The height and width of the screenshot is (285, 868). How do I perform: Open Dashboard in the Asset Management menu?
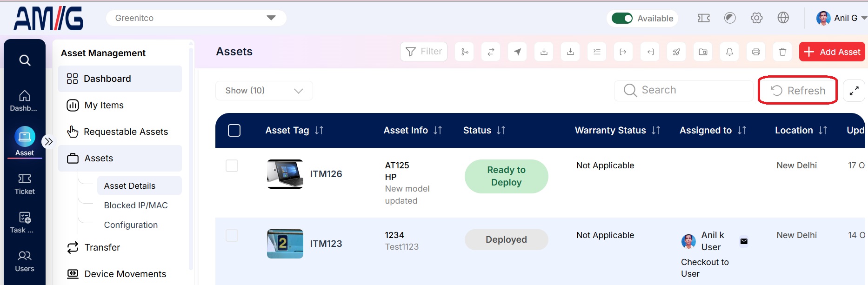coord(120,79)
